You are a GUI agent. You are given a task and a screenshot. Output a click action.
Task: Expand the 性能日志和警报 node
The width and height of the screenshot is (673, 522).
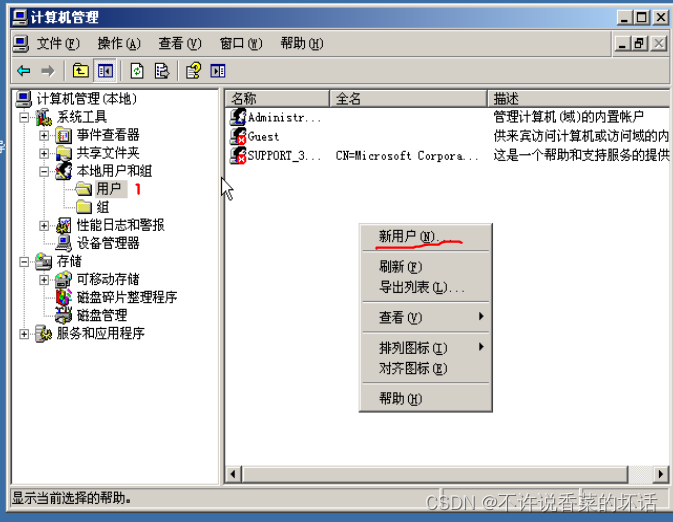[x=44, y=225]
